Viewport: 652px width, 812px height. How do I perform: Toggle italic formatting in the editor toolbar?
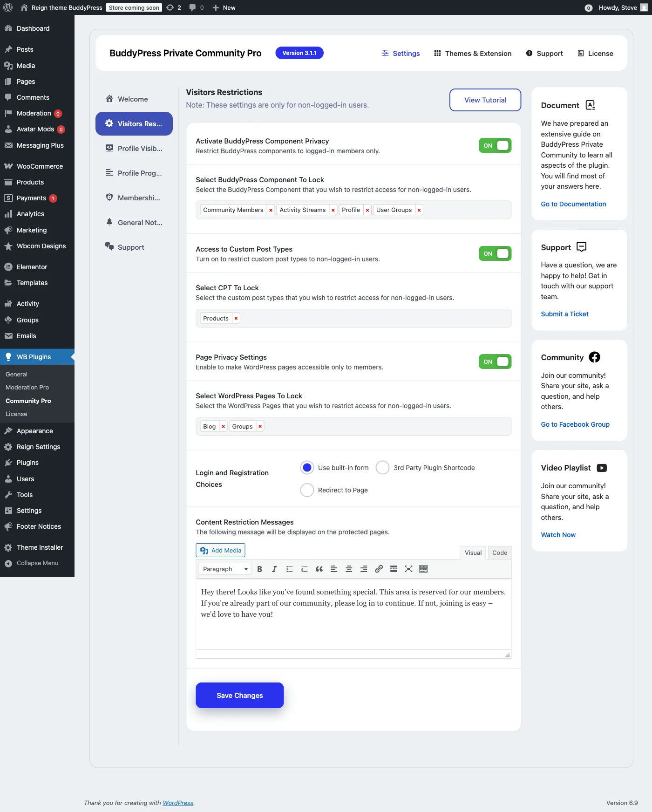coord(274,569)
